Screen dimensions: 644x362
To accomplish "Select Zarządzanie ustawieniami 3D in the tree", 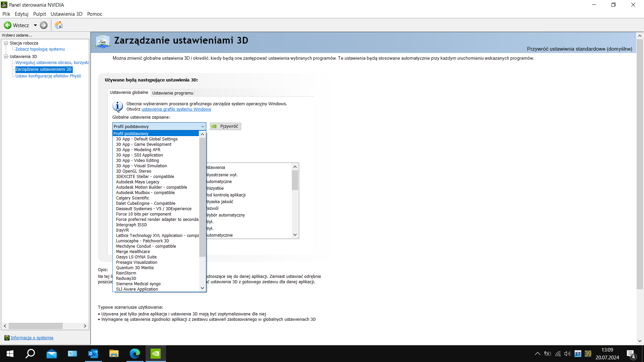I will [x=44, y=69].
